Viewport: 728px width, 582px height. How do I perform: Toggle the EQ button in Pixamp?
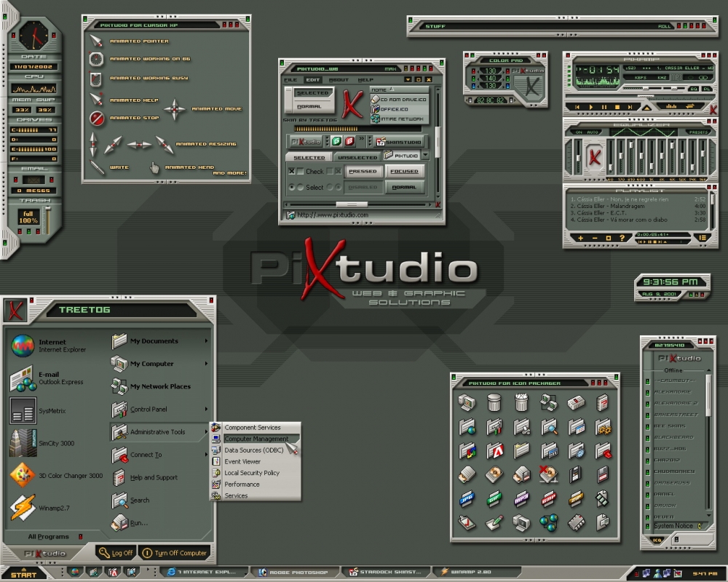tap(694, 89)
